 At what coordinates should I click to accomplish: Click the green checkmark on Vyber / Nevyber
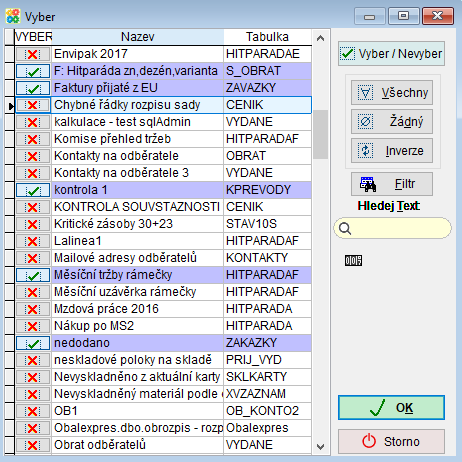347,54
